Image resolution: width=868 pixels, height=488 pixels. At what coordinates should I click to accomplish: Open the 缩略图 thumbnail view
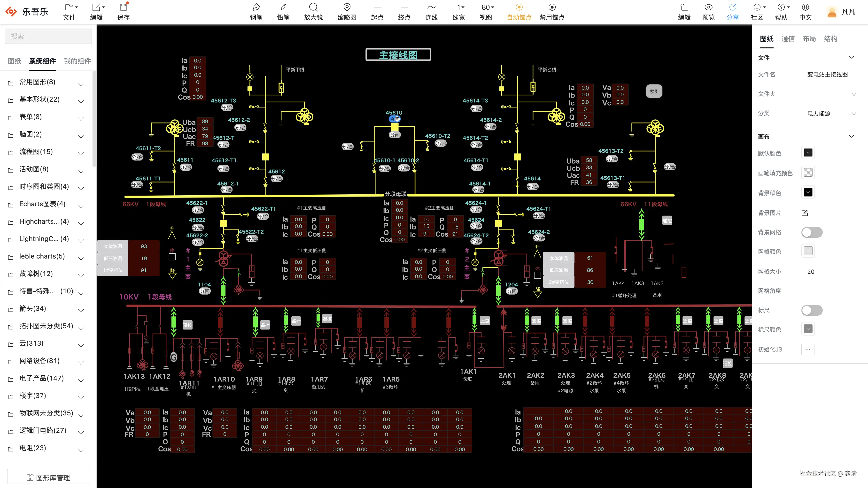click(x=347, y=8)
